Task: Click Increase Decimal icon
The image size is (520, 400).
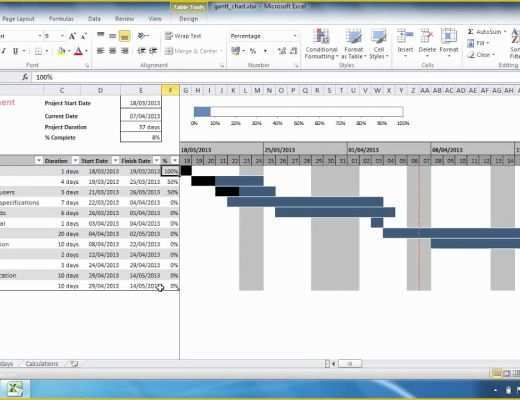Action: tap(282, 51)
